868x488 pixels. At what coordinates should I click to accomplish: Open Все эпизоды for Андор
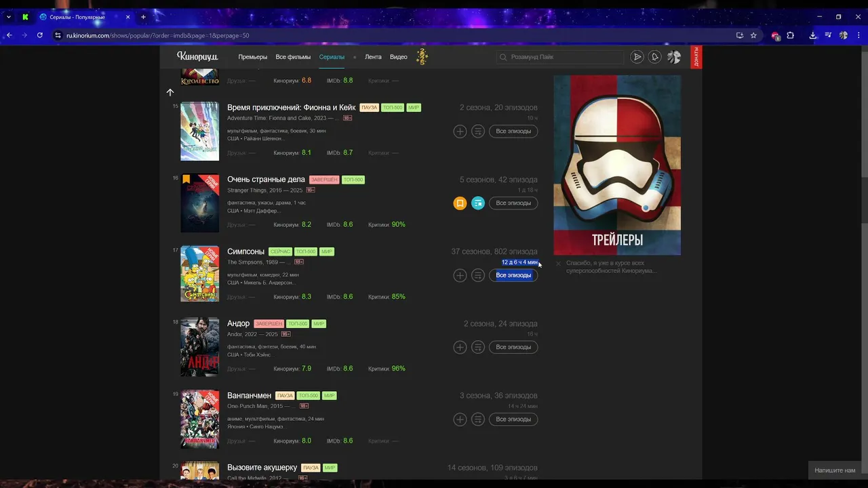[513, 347]
